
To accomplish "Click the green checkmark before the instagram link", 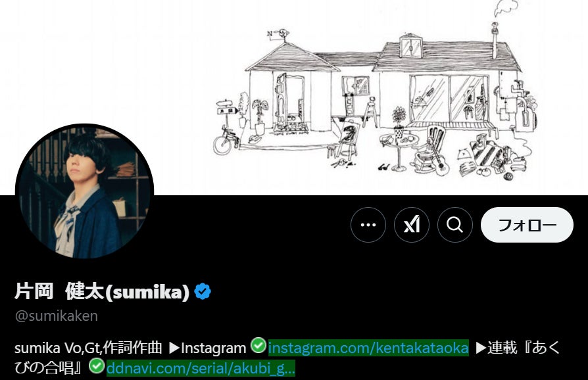I will point(258,346).
